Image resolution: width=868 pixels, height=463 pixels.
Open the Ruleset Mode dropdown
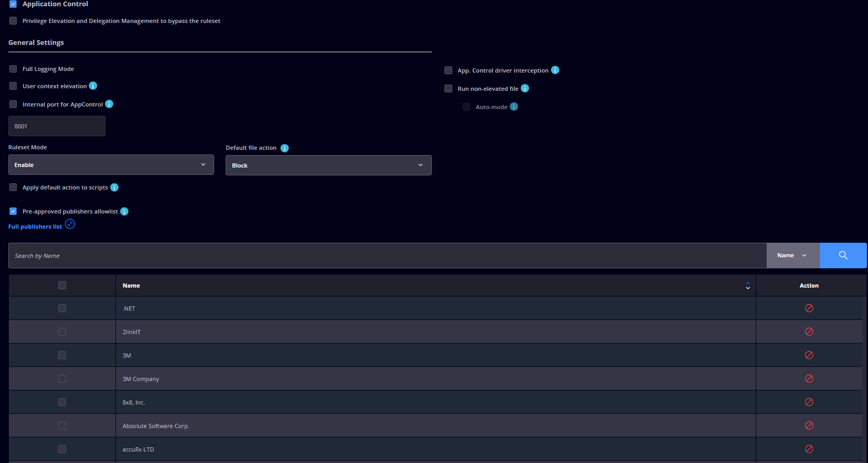click(x=111, y=164)
